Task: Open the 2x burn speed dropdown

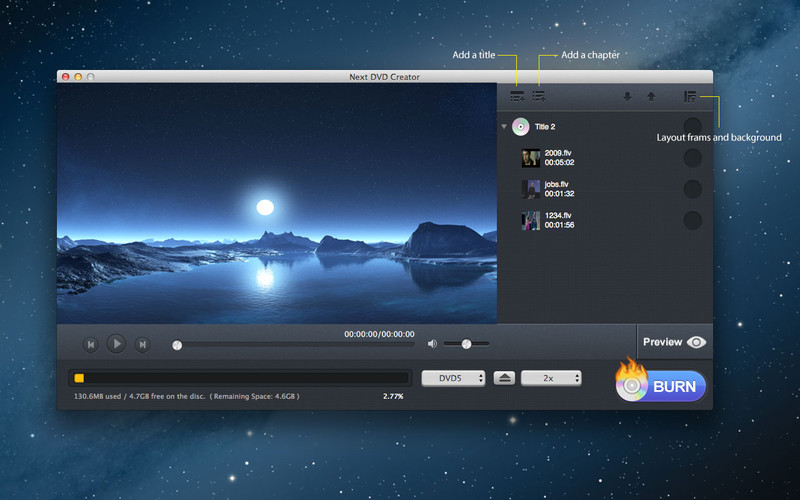Action: click(552, 378)
